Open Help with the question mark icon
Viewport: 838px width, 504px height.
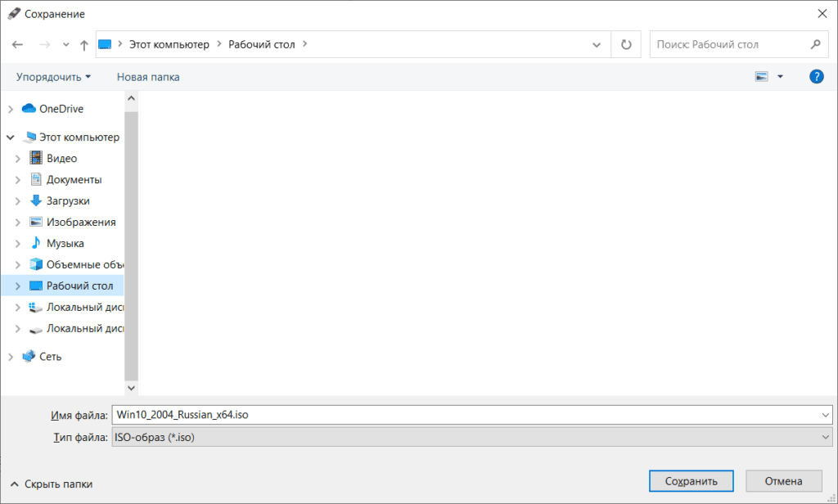(x=816, y=77)
